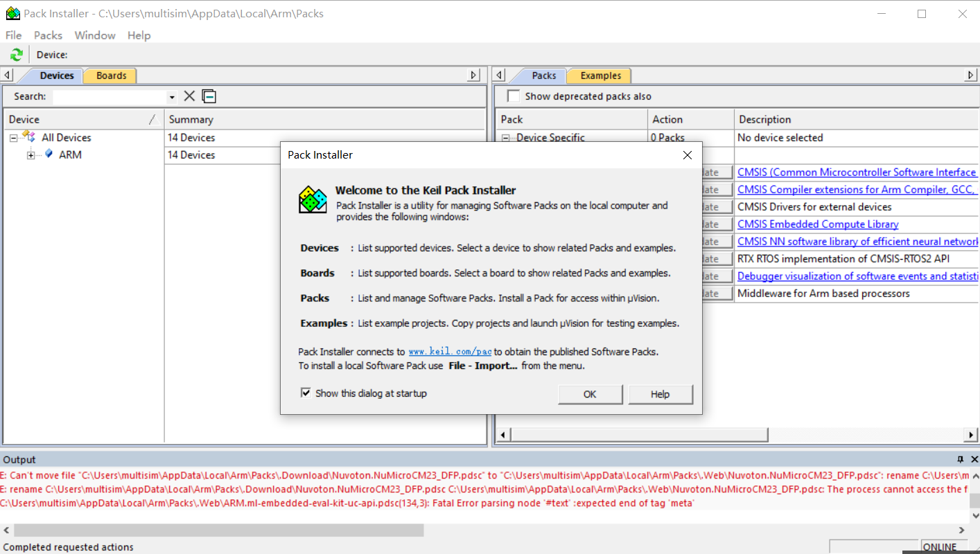The height and width of the screenshot is (554, 980).
Task: Open the Window menu
Action: 95,35
